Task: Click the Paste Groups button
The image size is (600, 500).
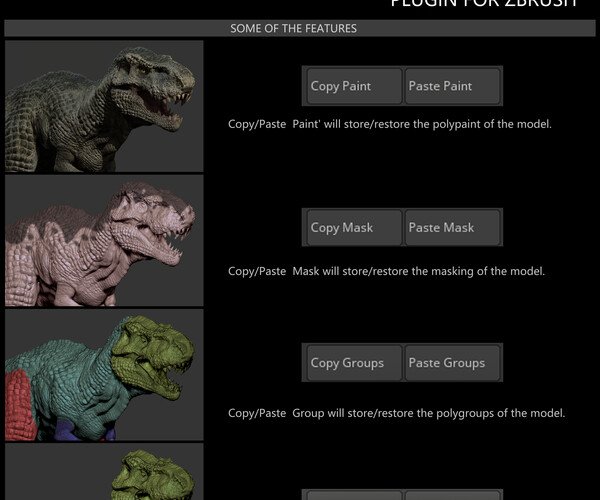Action: (x=452, y=363)
